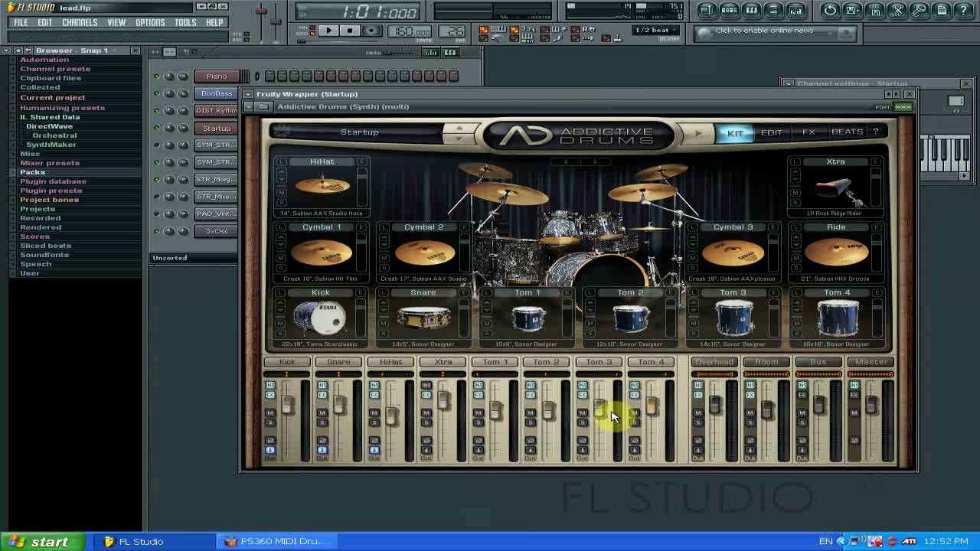Image resolution: width=980 pixels, height=551 pixels.
Task: Click the keyboard editor icon in step sequencer
Action: tap(450, 52)
